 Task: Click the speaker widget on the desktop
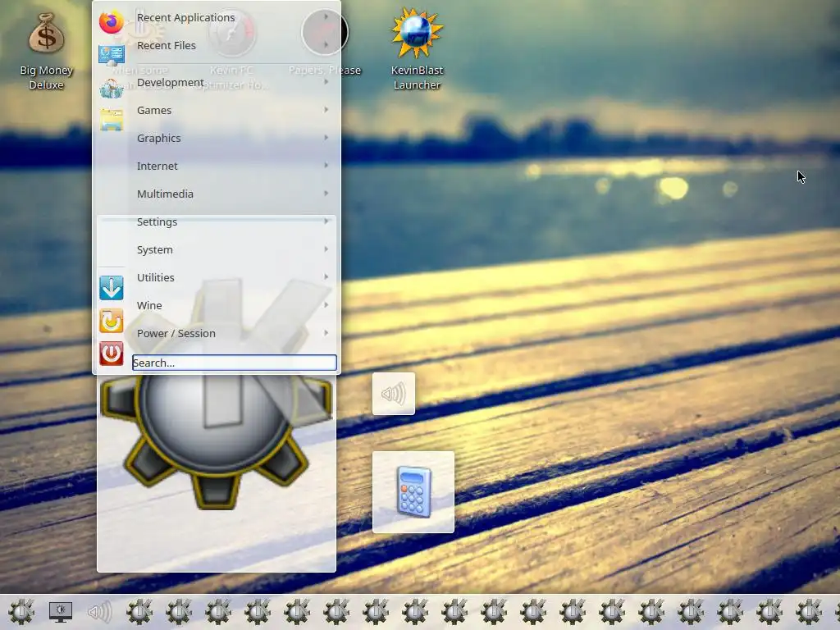(x=394, y=394)
